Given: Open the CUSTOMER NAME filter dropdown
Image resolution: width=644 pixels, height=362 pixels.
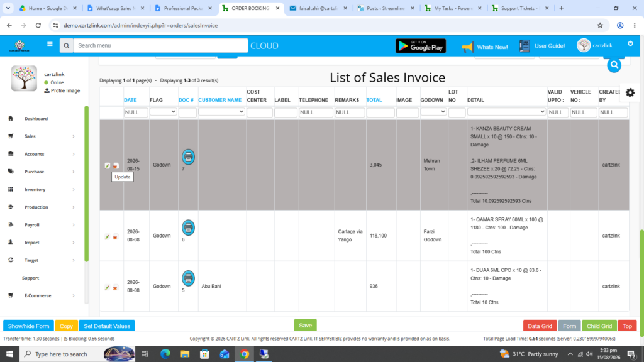Looking at the screenshot, I should 221,112.
